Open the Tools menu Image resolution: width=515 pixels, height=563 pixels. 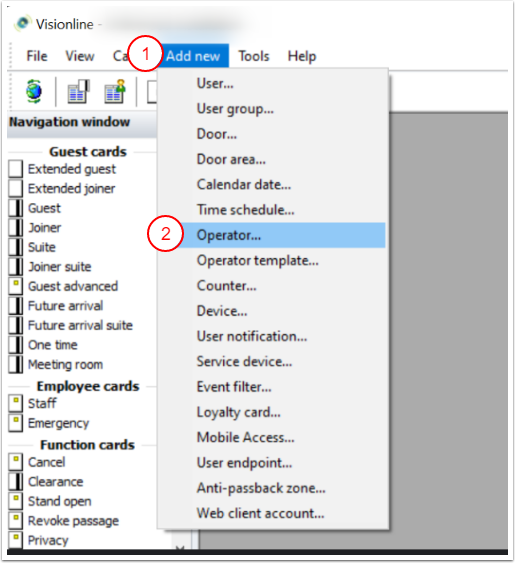(254, 56)
